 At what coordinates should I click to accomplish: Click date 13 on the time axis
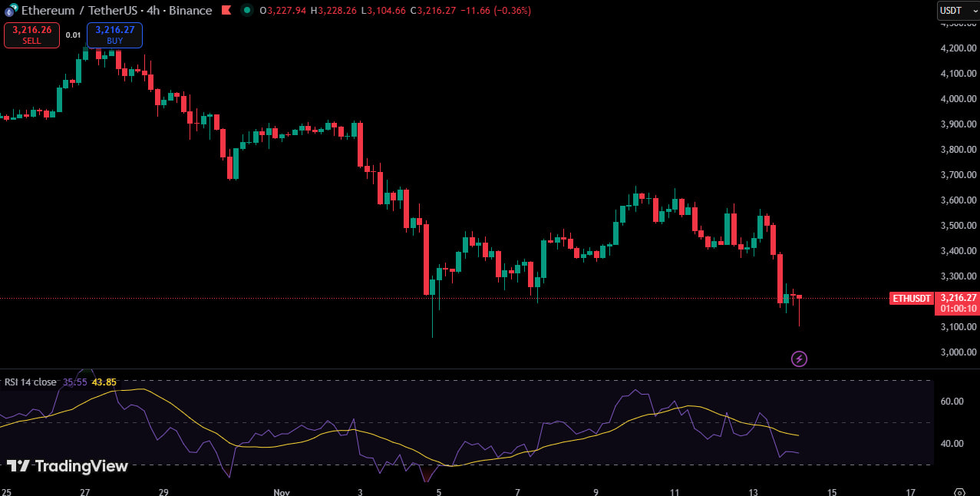[x=753, y=491]
